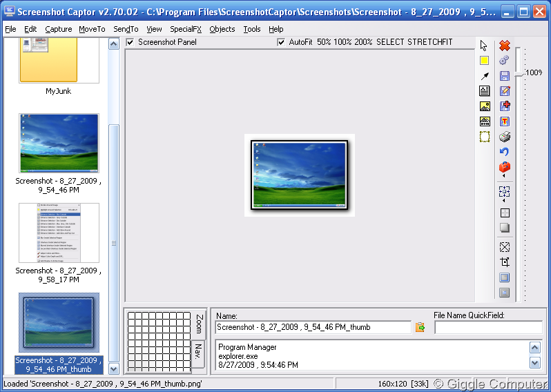Open the SendTo menu
The height and width of the screenshot is (392, 551).
click(126, 29)
